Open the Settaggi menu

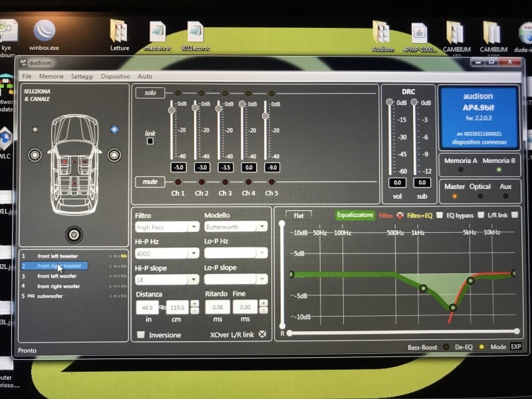pyautogui.click(x=82, y=76)
